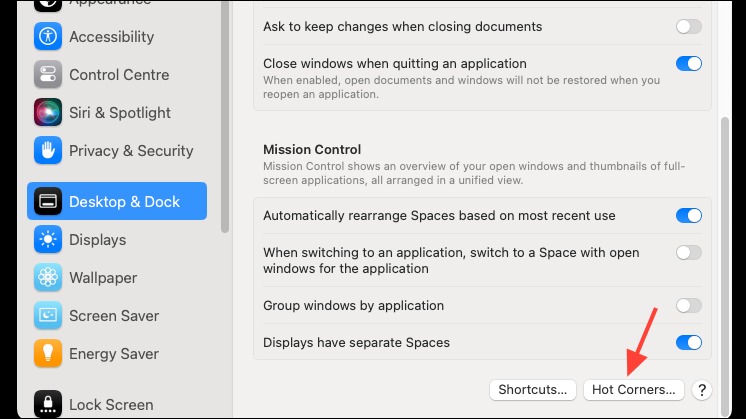Click the Privacy & Security hand icon
The width and height of the screenshot is (746, 419).
48,150
